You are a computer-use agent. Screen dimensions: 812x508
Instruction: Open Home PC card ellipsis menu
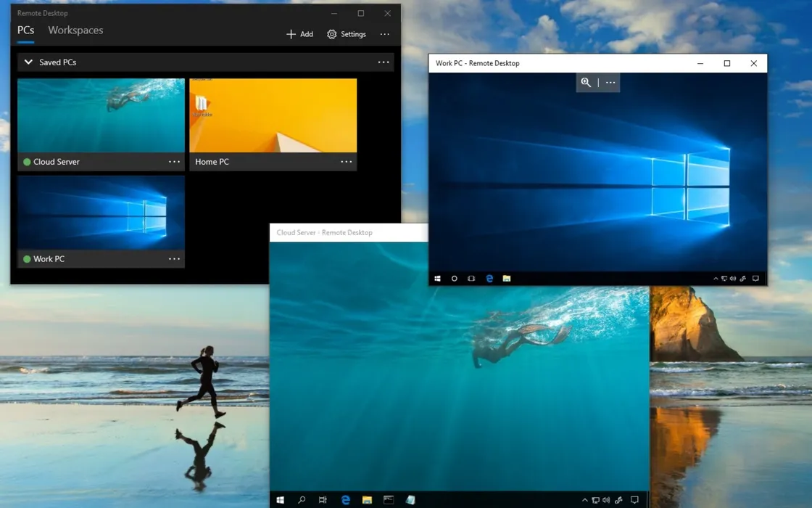click(x=346, y=162)
